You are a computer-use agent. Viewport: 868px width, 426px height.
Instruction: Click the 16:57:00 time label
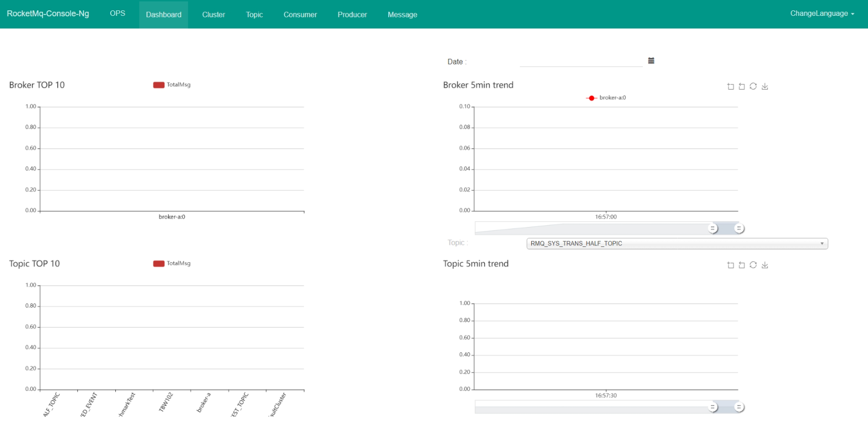606,217
